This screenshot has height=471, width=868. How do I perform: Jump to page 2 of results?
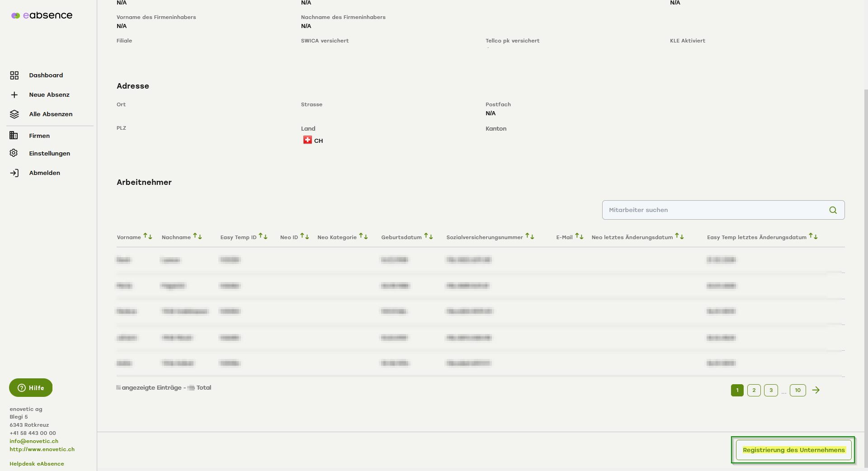(x=754, y=390)
